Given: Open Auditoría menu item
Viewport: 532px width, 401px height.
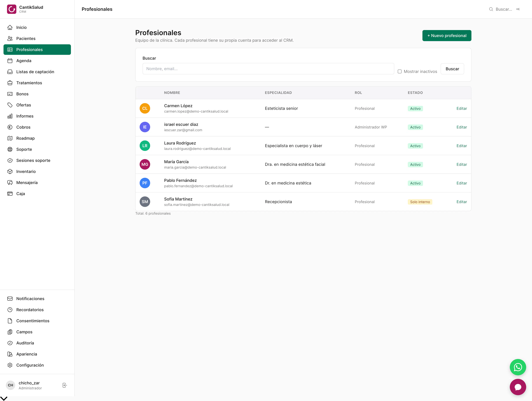Looking at the screenshot, I should pos(37,343).
